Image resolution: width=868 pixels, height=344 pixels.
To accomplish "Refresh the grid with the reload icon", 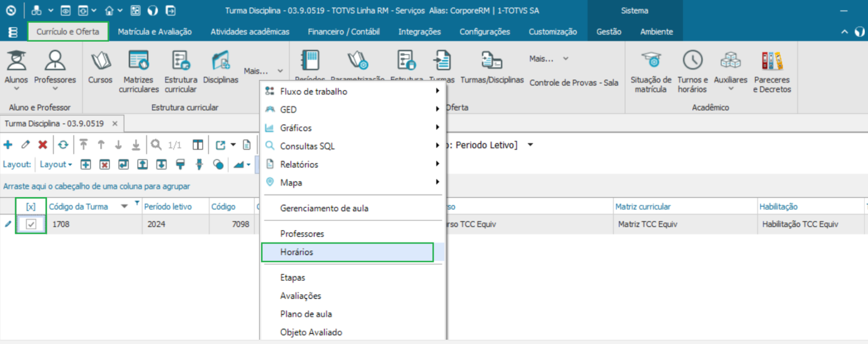I will coord(63,145).
